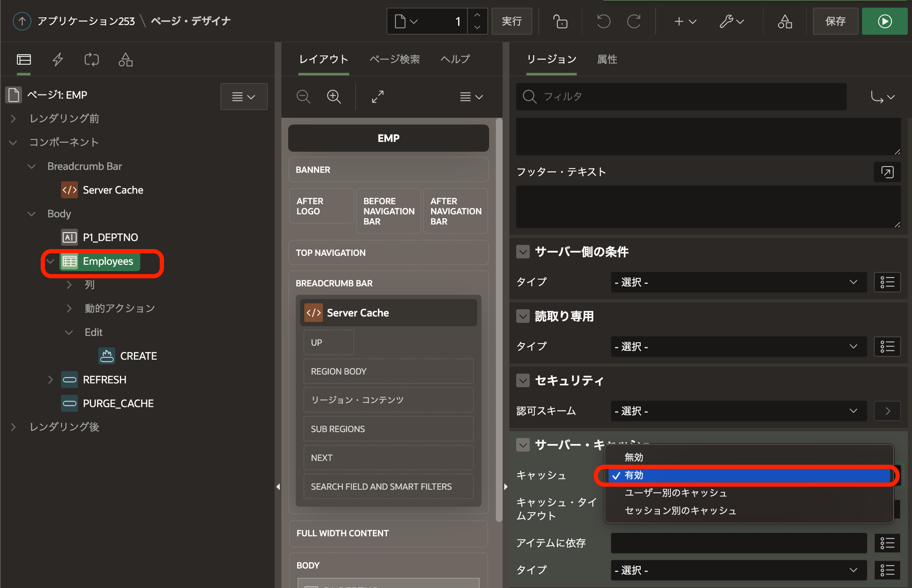Image resolution: width=912 pixels, height=588 pixels.
Task: Click the page lock icon in toolbar
Action: 560,21
